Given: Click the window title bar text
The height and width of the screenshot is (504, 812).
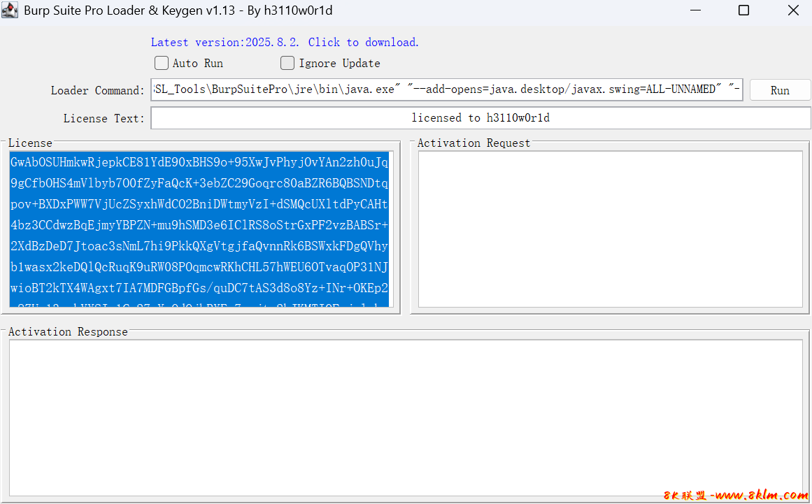Looking at the screenshot, I should tap(178, 10).
